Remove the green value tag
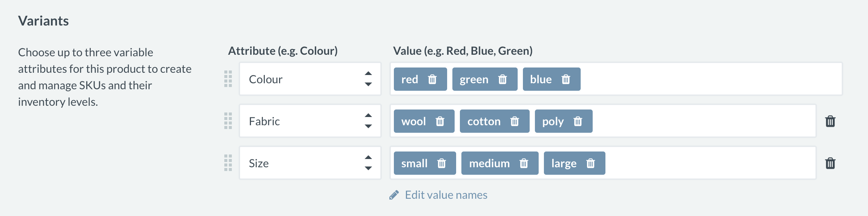This screenshot has width=868, height=216. (x=502, y=79)
